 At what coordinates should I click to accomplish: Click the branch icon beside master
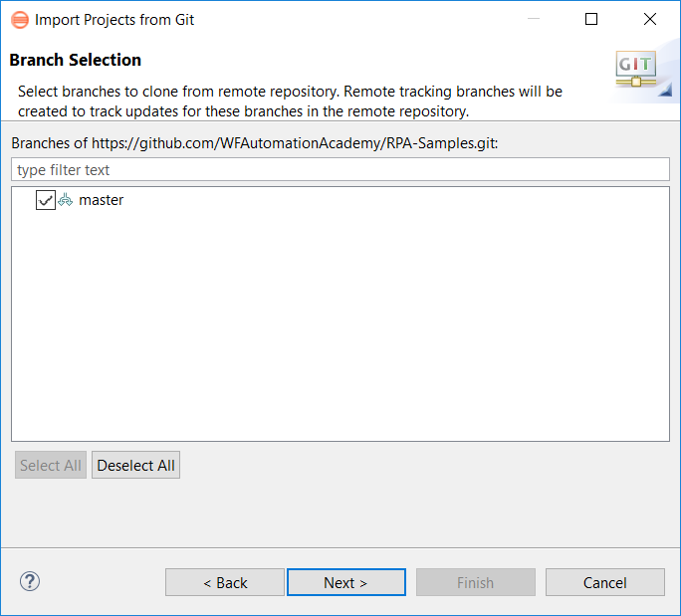(x=65, y=200)
